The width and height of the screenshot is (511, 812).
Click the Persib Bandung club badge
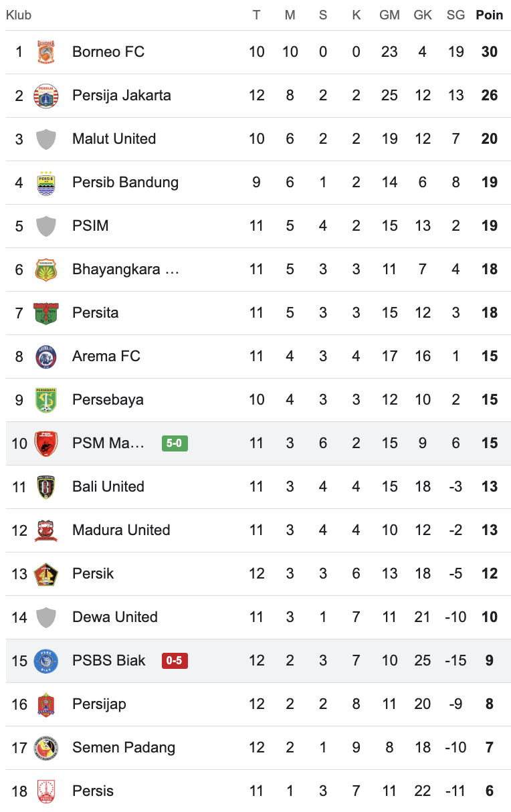46,183
